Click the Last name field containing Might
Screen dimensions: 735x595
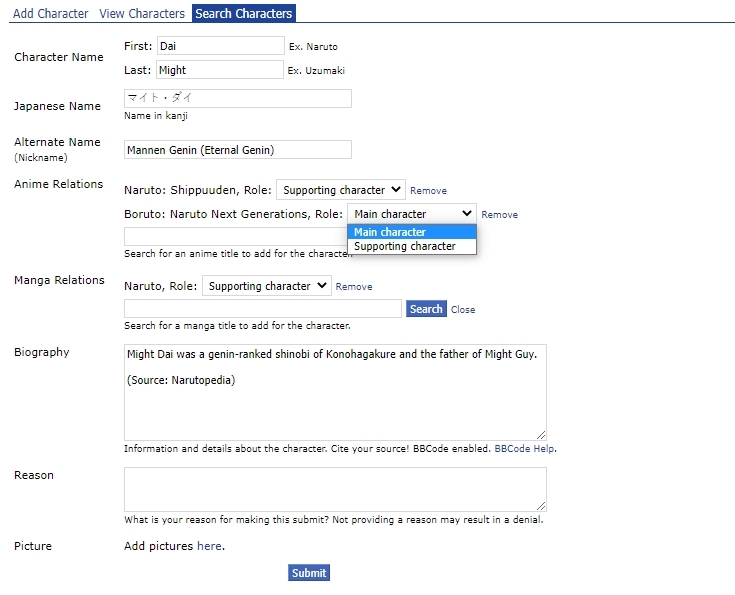[x=220, y=70]
